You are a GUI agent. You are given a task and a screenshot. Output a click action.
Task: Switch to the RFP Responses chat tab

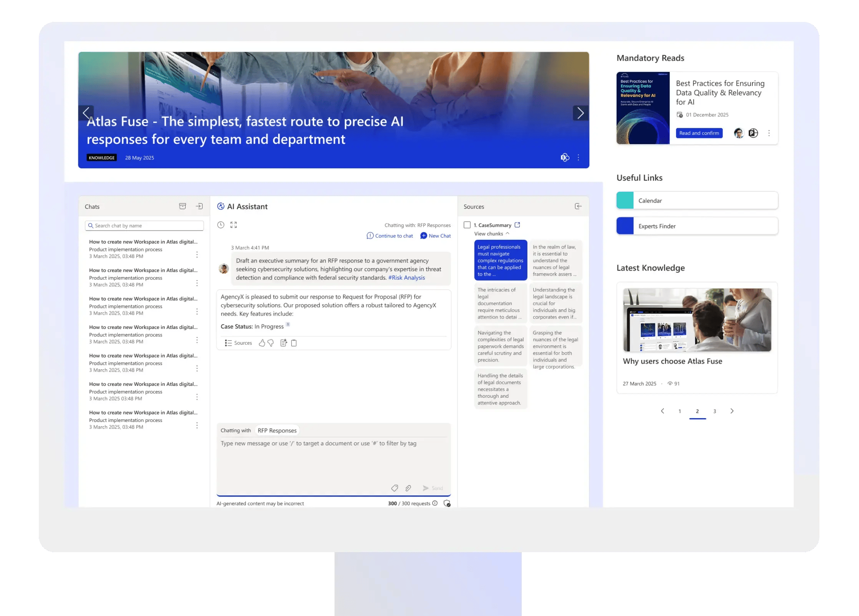click(x=277, y=430)
